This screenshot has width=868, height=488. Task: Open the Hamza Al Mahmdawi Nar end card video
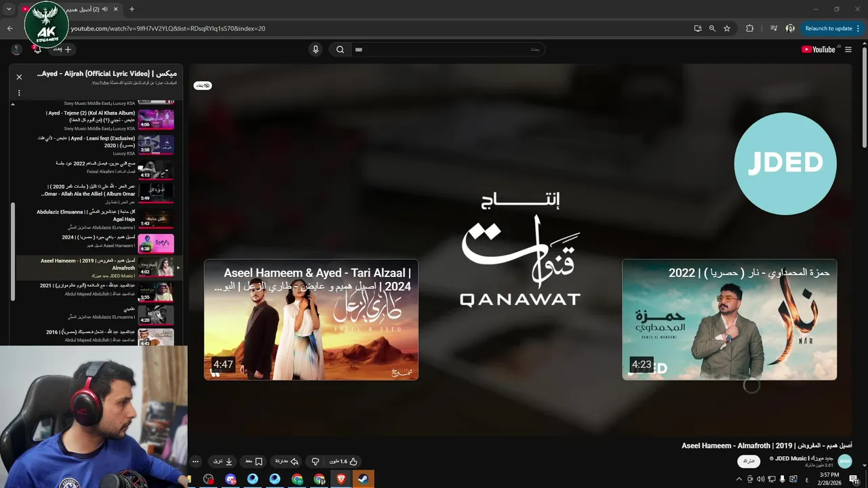click(730, 319)
